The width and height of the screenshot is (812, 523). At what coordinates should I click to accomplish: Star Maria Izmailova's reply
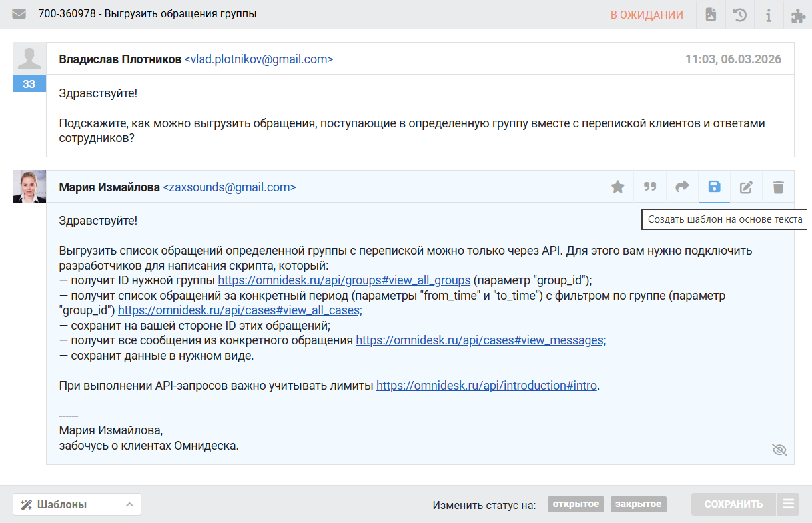(618, 187)
